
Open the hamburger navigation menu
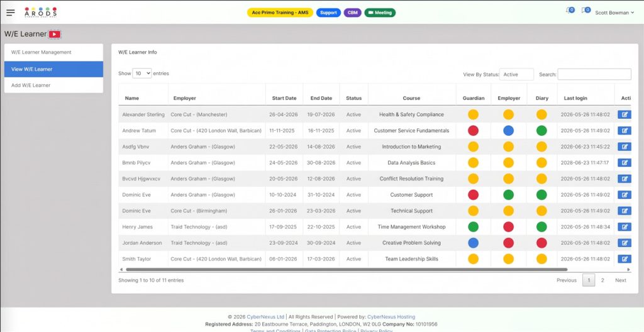[x=10, y=13]
